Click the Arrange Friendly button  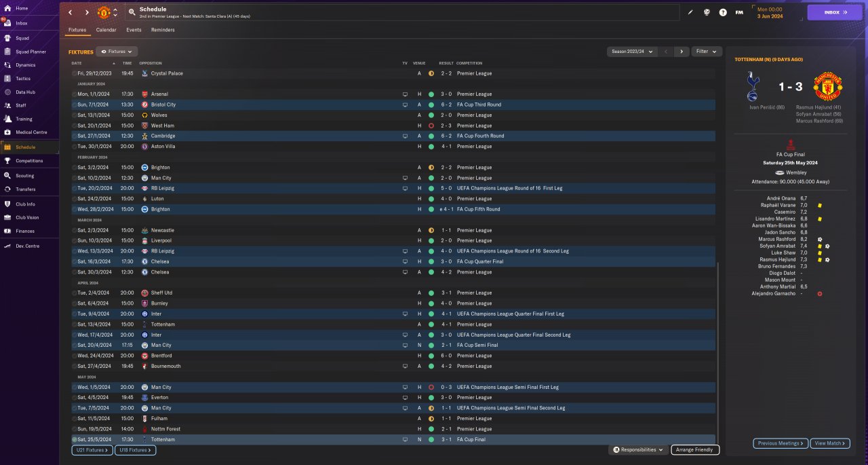coord(695,449)
